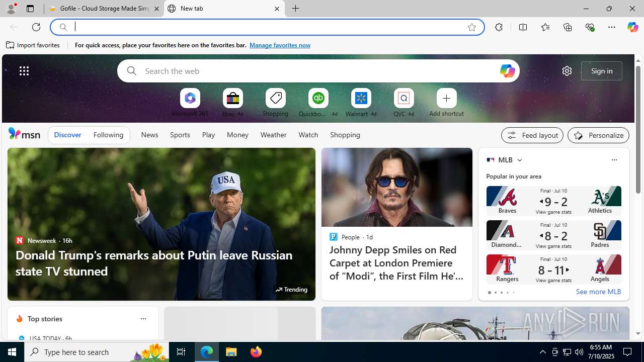
Task: Focus the browser address bar
Action: 267,27
